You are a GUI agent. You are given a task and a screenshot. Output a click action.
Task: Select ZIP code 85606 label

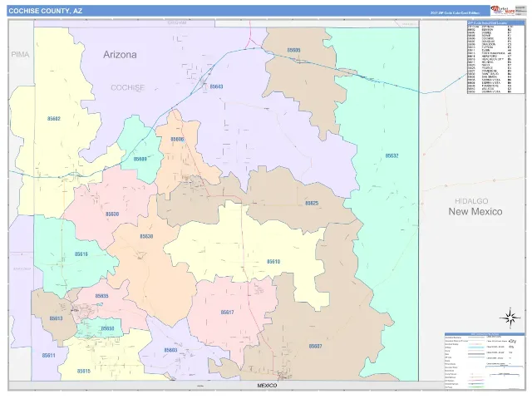pyautogui.click(x=177, y=139)
